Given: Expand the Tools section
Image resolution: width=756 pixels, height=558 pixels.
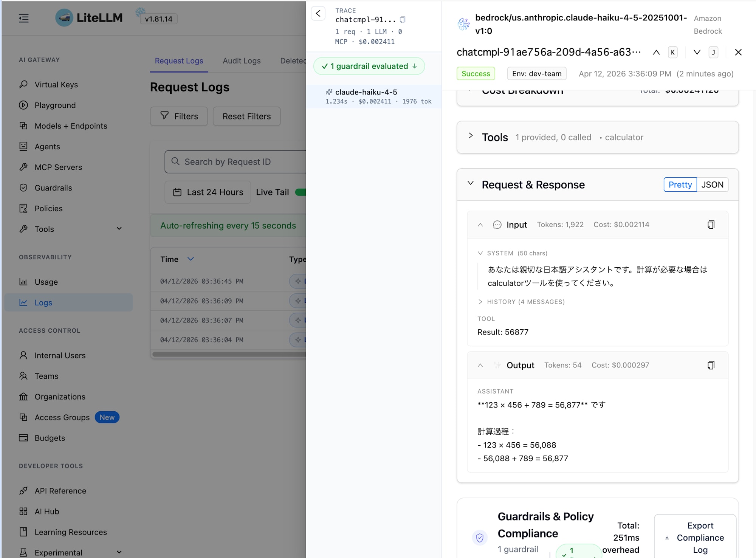Looking at the screenshot, I should pyautogui.click(x=471, y=136).
